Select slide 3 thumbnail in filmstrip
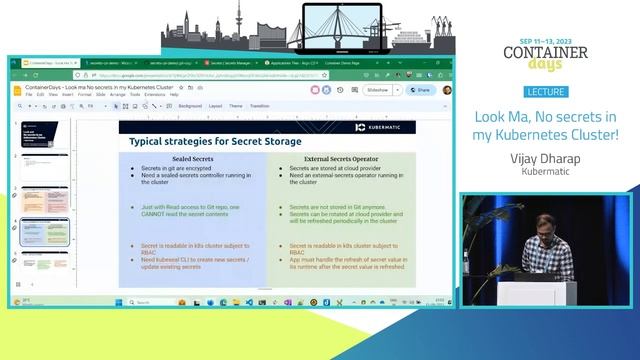Screen dimensions: 640x360 (44, 200)
